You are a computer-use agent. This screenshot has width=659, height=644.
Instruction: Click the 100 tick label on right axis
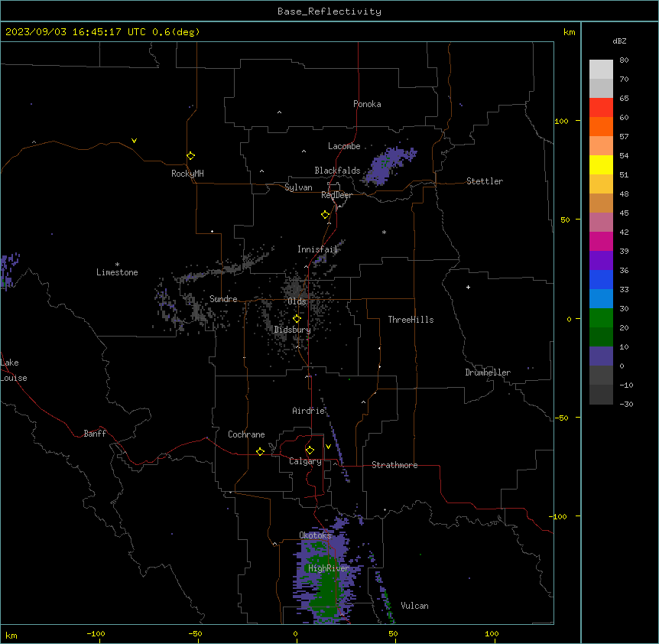(x=561, y=121)
